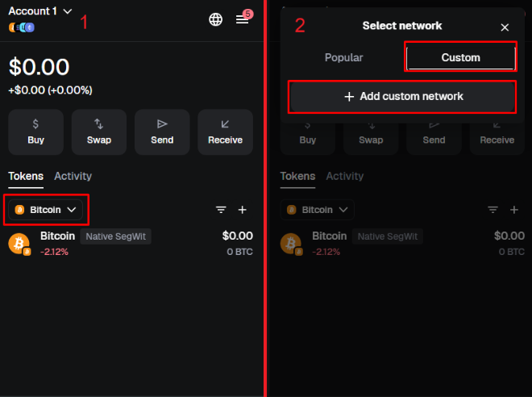The width and height of the screenshot is (532, 397).
Task: Click +$0.00 (+0.00%) change text
Action: pos(50,90)
